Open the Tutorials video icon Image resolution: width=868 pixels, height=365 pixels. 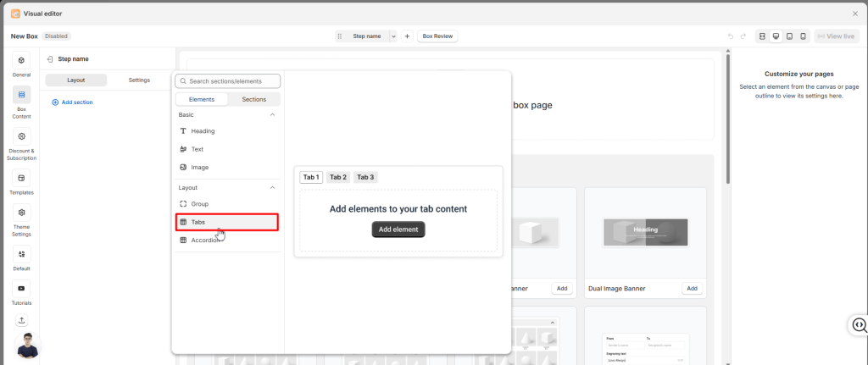click(x=21, y=289)
